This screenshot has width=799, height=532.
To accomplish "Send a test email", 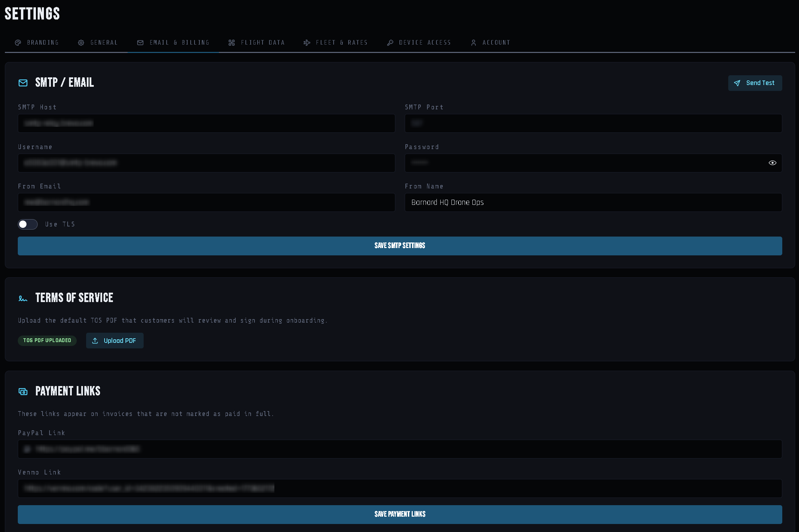I will click(755, 83).
